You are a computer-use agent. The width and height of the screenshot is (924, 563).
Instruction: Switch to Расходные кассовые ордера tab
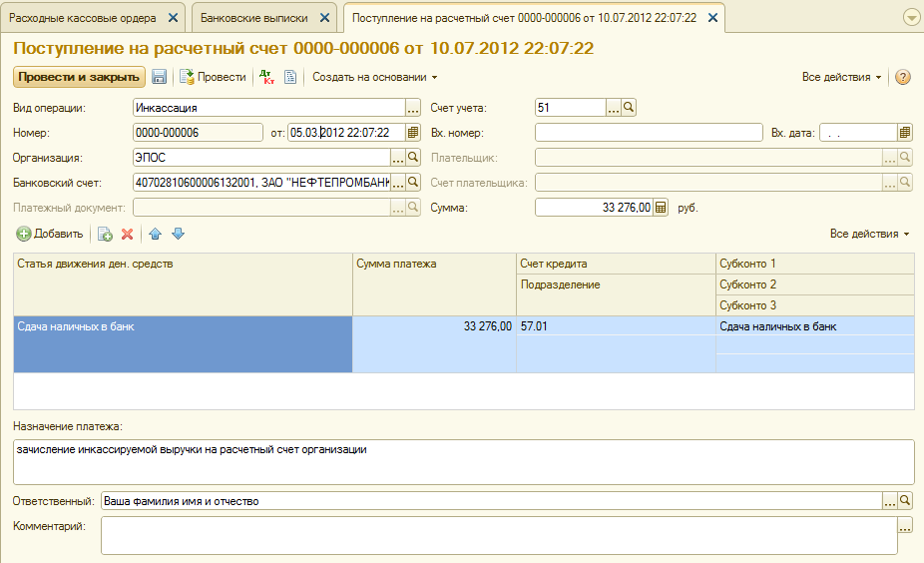(x=83, y=18)
